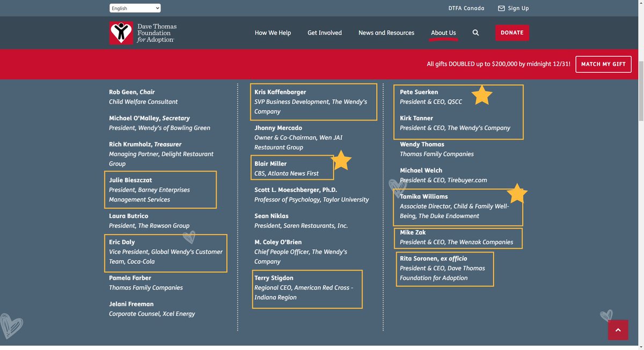Select the About Us menu item
Screen dimensions: 644x350
click(x=443, y=33)
